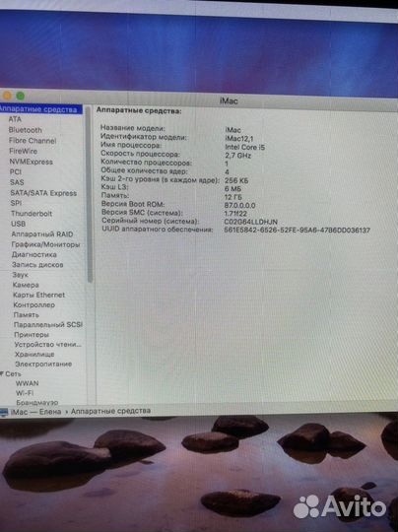Open Аппаратный RAID section
Screen dimensions: 398x532
click(x=42, y=234)
